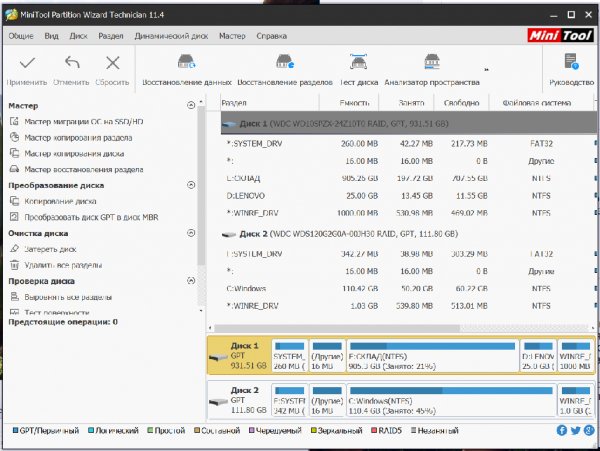Sort by Свободно column header

(x=461, y=103)
